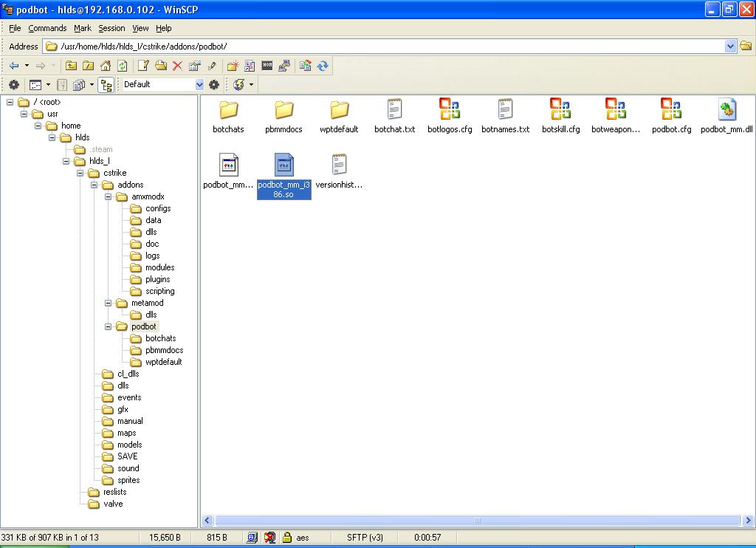This screenshot has height=548, width=756.
Task: Delete the selected file with red X
Action: pyautogui.click(x=177, y=66)
